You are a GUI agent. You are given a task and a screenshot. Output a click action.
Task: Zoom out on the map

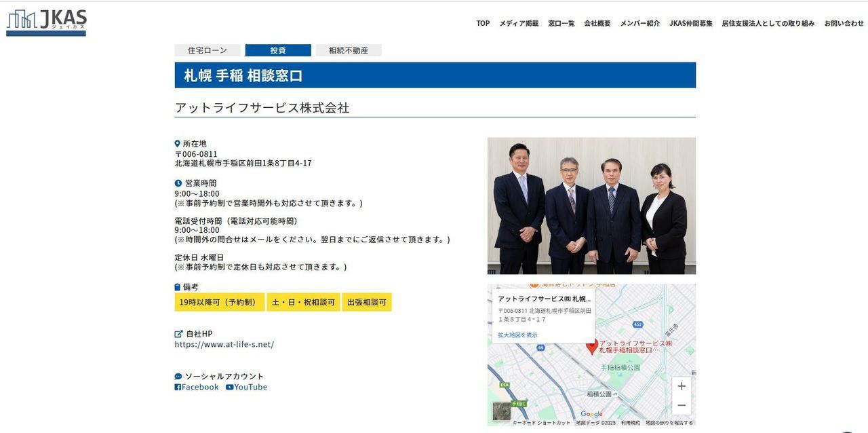tap(682, 405)
